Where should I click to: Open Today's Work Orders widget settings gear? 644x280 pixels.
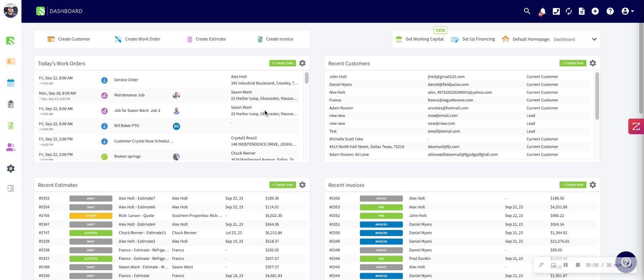pos(302,63)
